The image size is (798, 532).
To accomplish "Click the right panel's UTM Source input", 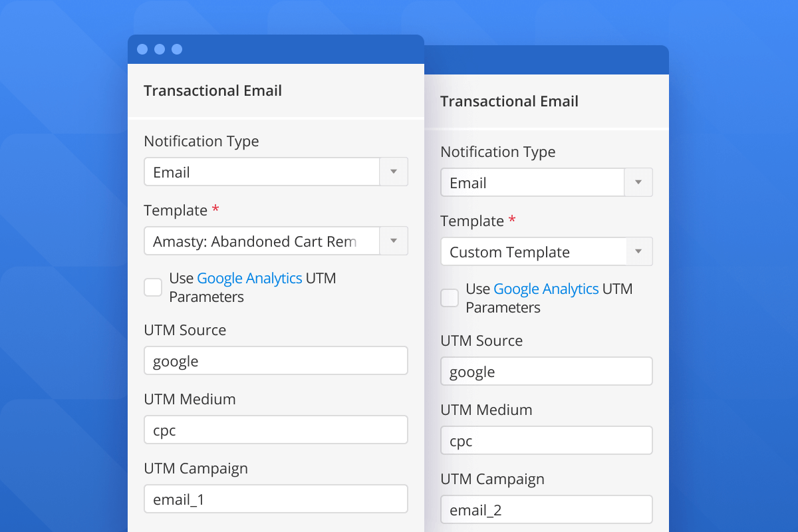I will tap(545, 371).
